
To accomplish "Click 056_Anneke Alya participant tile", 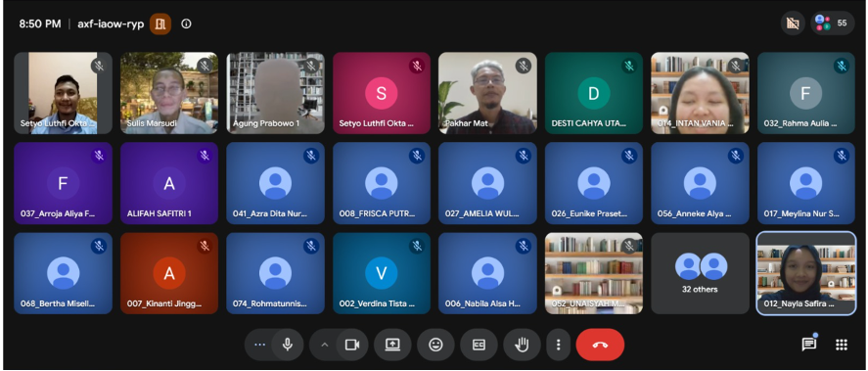I will coord(701,183).
